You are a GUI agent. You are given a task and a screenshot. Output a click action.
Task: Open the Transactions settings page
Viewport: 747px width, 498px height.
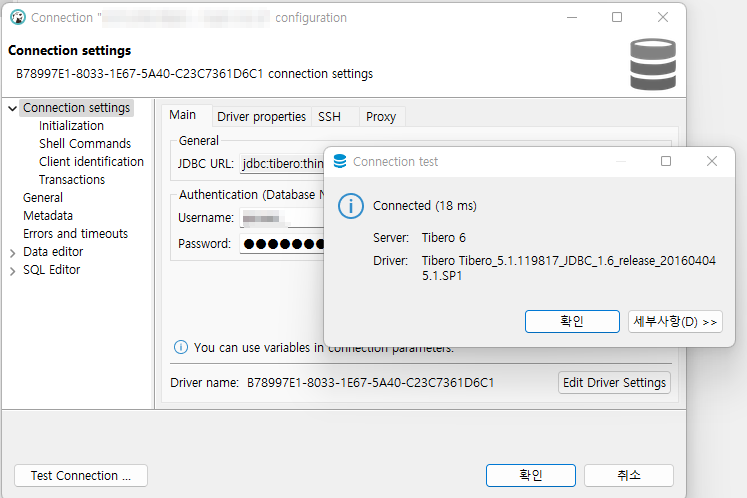click(72, 180)
